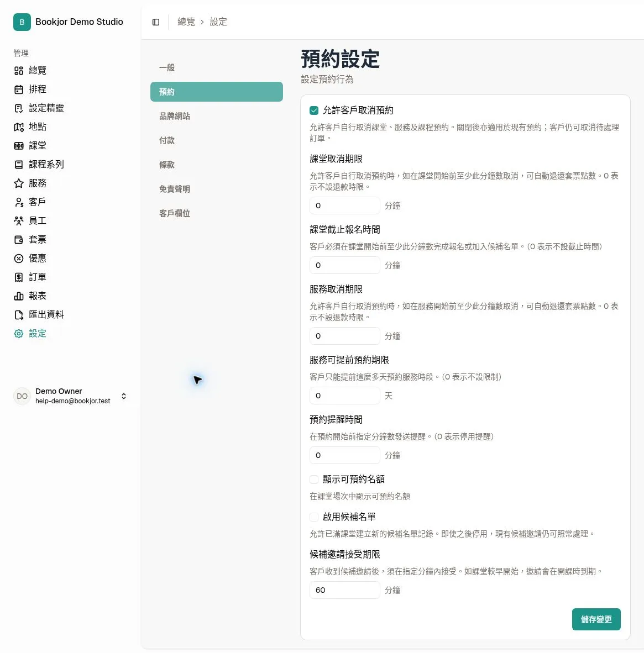This screenshot has width=644, height=653.
Task: Click the 設定 gear icon
Action: pyautogui.click(x=19, y=334)
